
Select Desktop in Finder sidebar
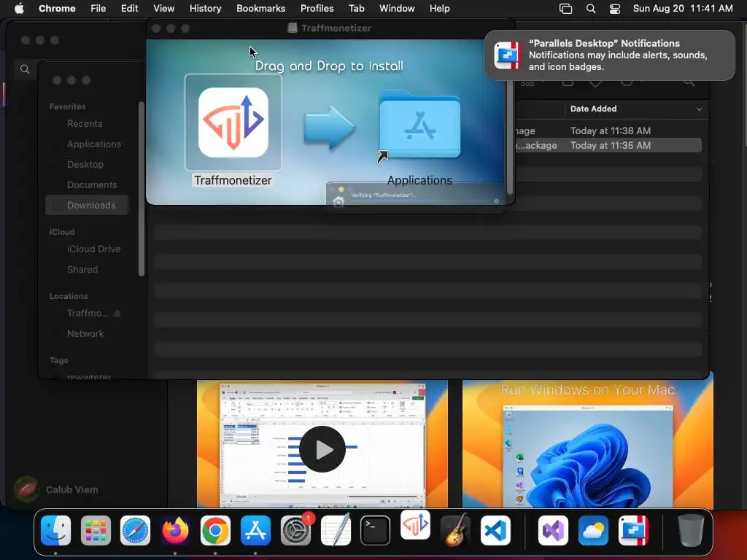(87, 165)
